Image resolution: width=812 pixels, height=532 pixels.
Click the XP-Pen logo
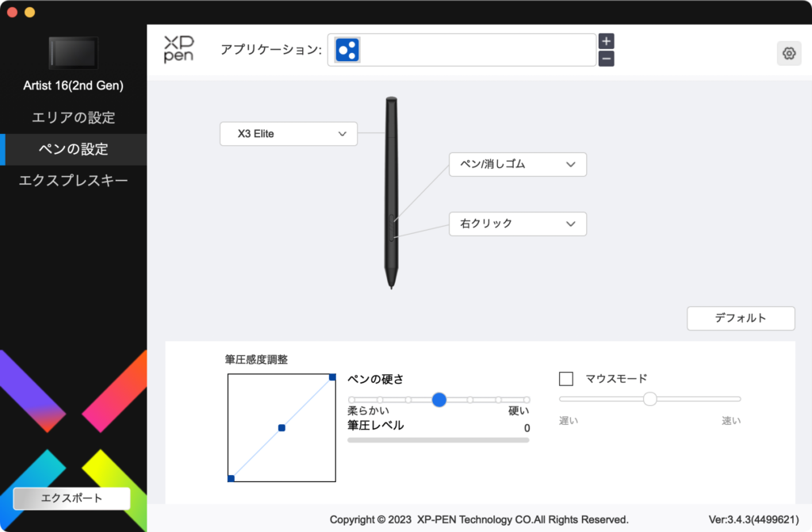tap(178, 50)
